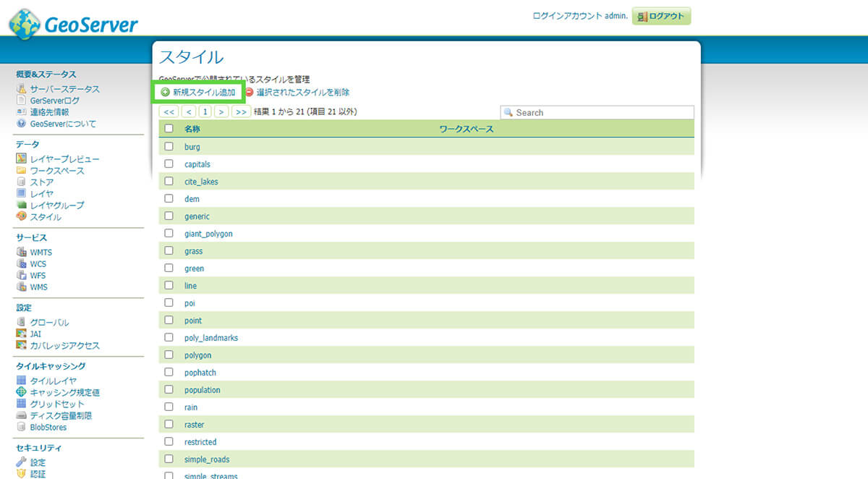Viewport: 868px width, 479px height.
Task: Select the generic style checkbox
Action: [169, 216]
